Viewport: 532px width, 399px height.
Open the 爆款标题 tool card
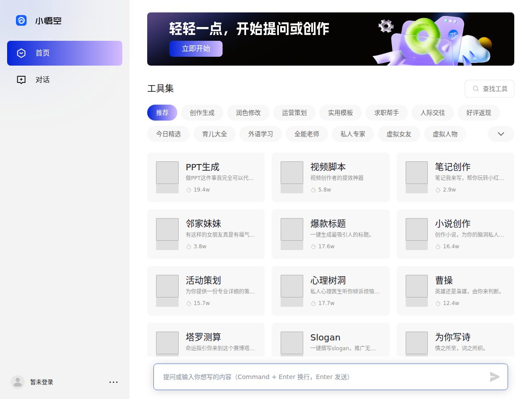point(331,234)
